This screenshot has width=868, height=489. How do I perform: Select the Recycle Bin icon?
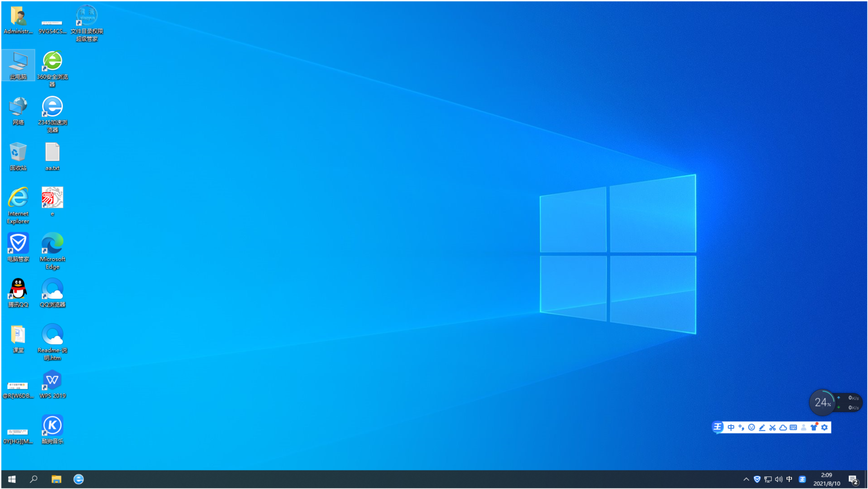pyautogui.click(x=18, y=153)
